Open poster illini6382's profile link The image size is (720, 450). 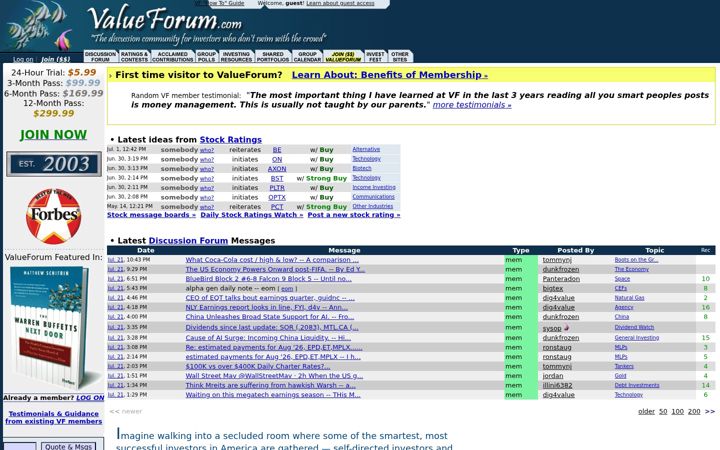557,385
